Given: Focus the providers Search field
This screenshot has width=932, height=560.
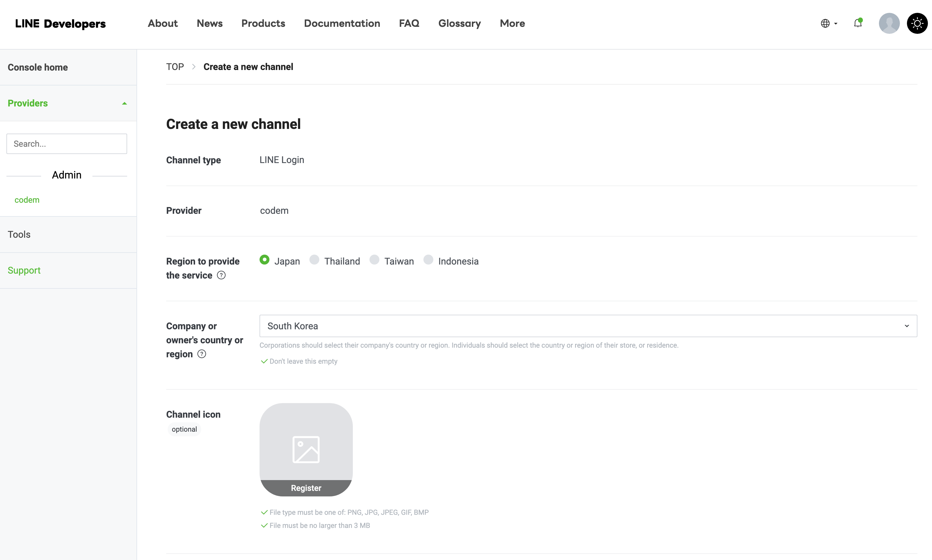Looking at the screenshot, I should coord(67,144).
